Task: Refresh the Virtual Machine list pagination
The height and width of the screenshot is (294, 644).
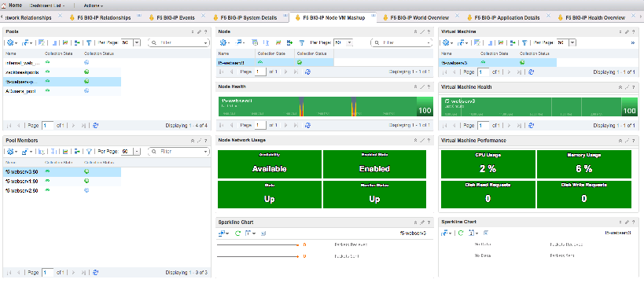Action: (x=531, y=72)
